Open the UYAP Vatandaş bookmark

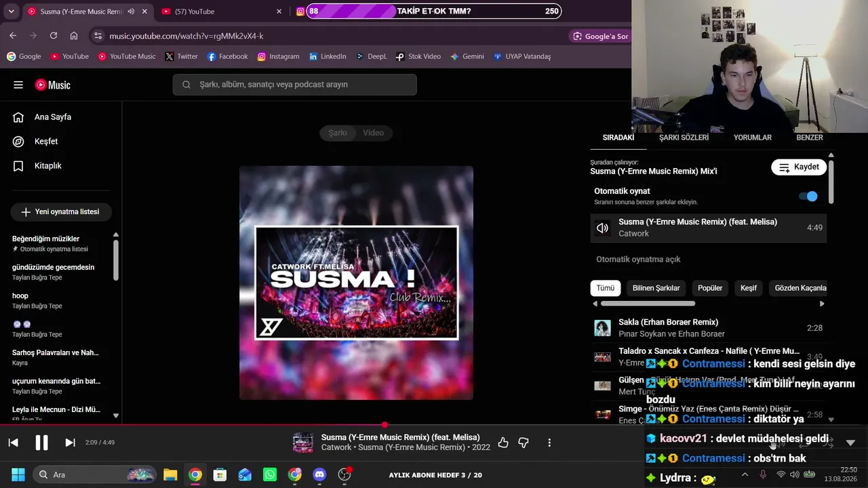click(522, 56)
